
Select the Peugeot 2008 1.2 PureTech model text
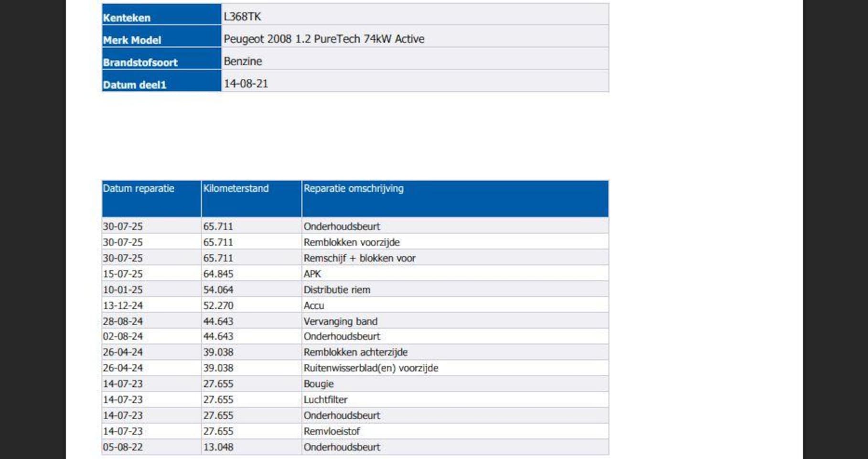324,39
